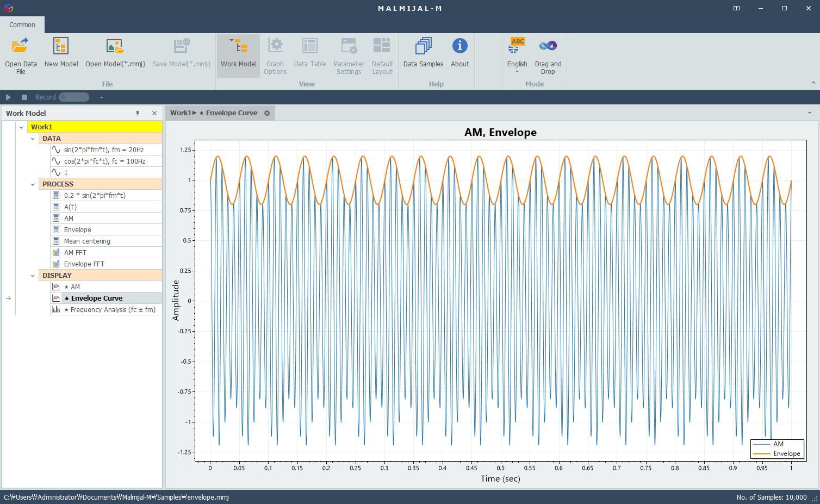This screenshot has height=504, width=820.
Task: Click Open Model (*.mmj) icon
Action: pyautogui.click(x=115, y=47)
